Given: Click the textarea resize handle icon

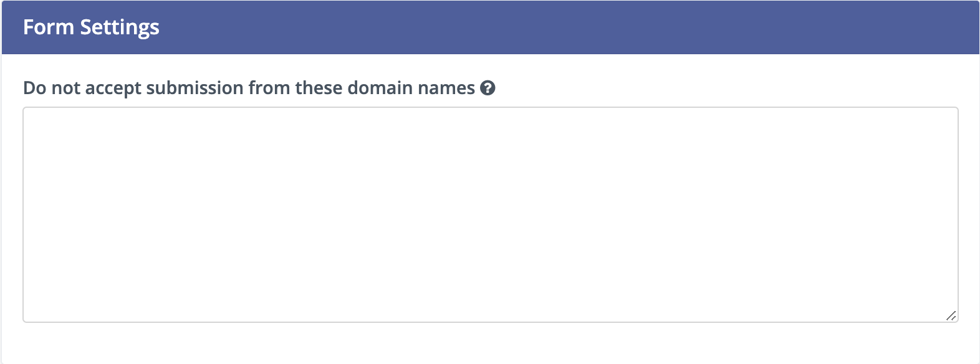Looking at the screenshot, I should click(951, 315).
